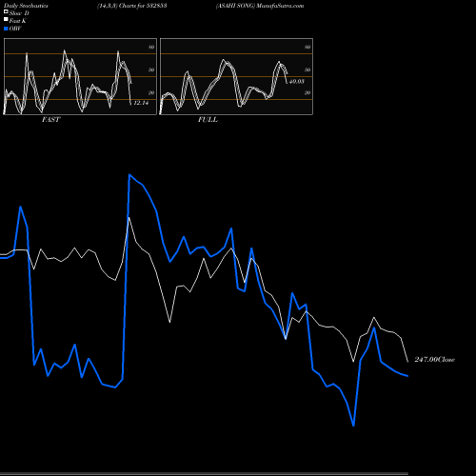476x476 pixels.
Task: Click the 'Slow D' legend label
Action: coord(19,13)
